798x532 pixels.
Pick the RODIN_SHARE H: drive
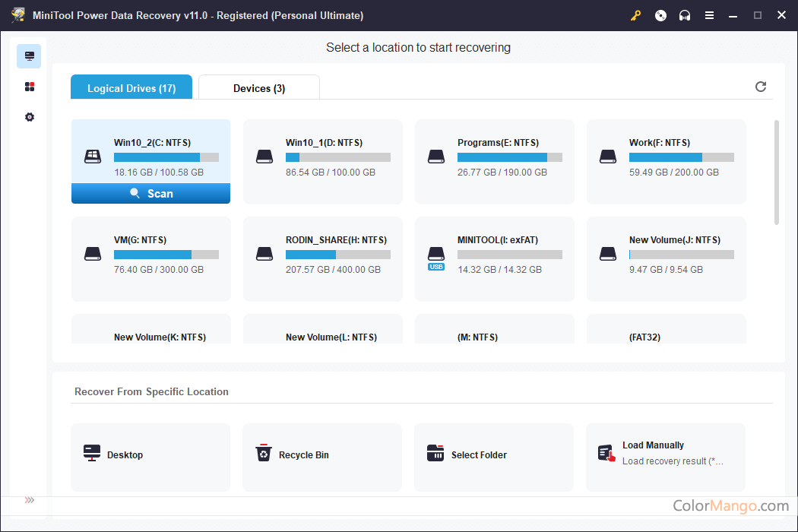323,258
